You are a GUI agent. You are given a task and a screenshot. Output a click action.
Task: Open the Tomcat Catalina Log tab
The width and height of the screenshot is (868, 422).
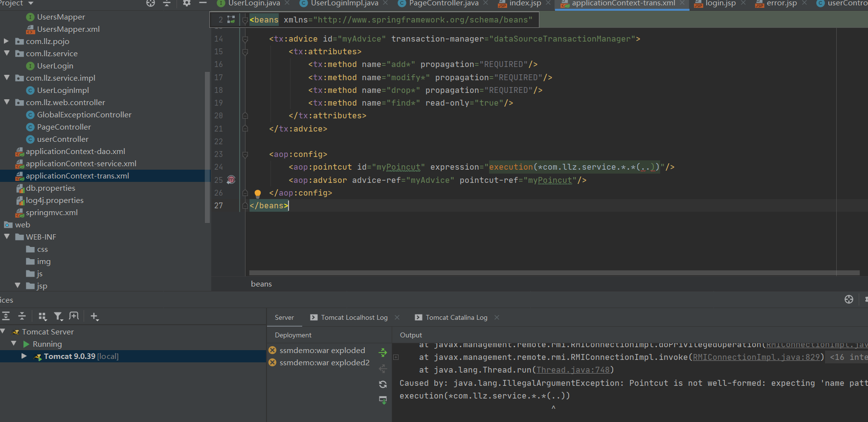pos(456,317)
